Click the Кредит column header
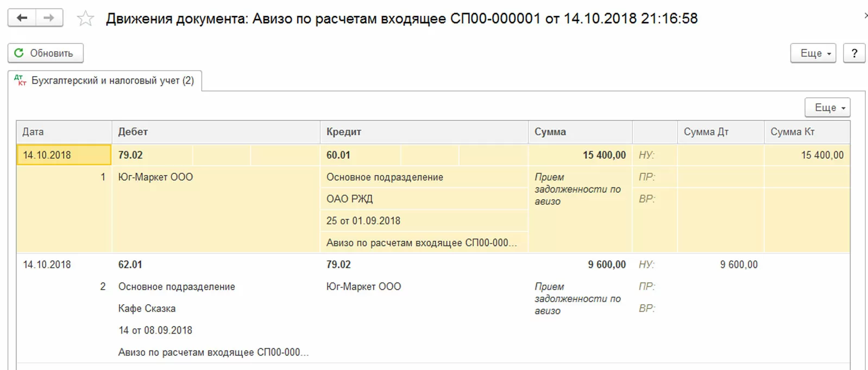Screen dimensions: 868x370 click(344, 132)
